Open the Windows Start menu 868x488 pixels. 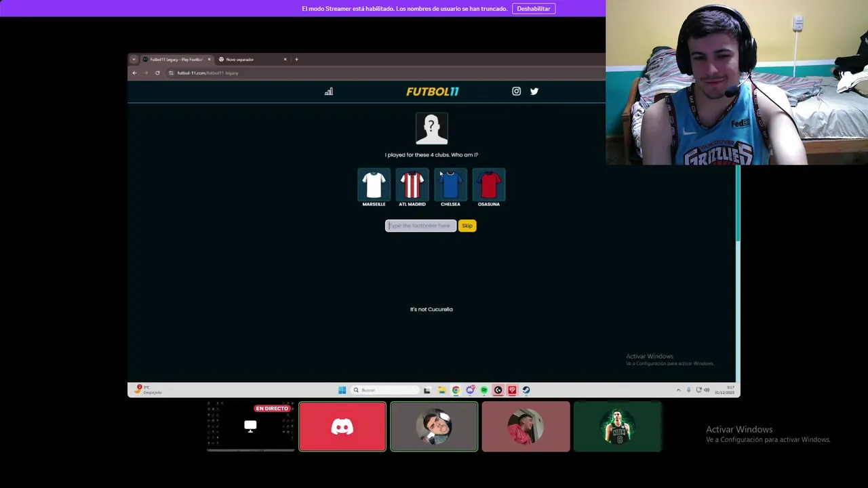coord(342,390)
